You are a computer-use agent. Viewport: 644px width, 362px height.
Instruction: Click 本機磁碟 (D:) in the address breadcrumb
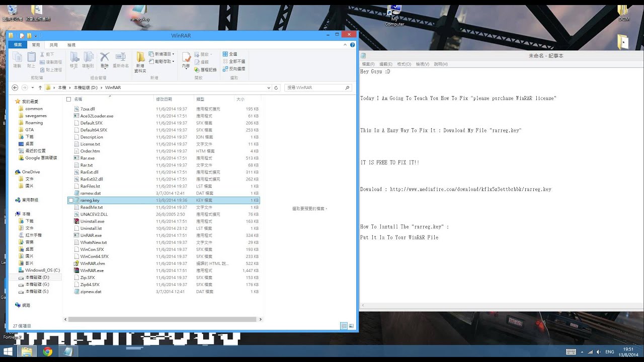87,87
